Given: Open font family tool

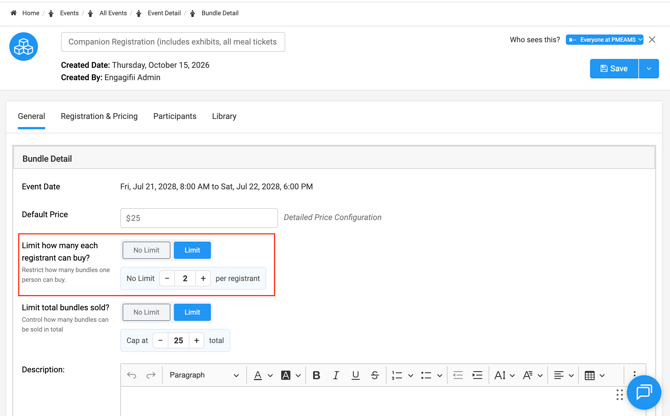Looking at the screenshot, I should (x=528, y=375).
